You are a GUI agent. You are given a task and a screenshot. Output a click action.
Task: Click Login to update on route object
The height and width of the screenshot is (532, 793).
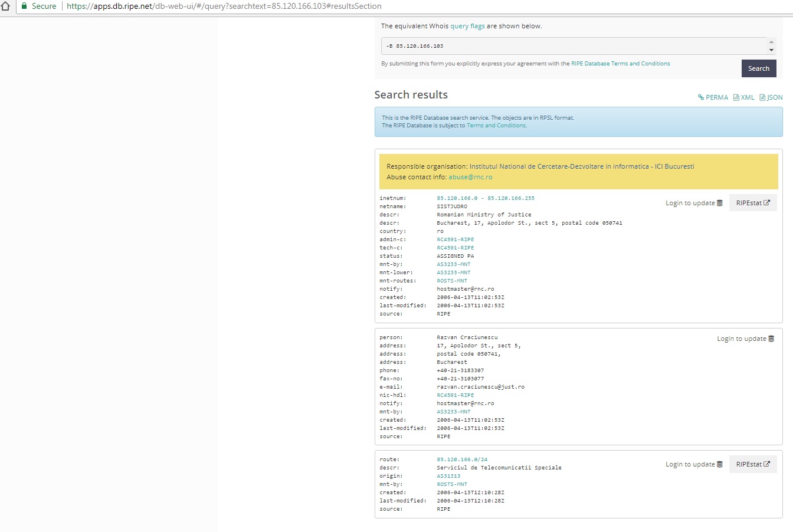tap(694, 464)
